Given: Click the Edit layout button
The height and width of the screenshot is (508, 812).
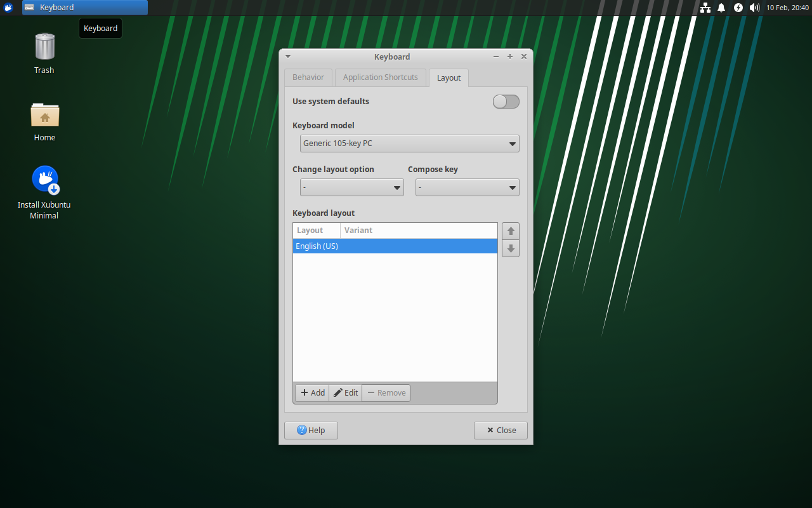Looking at the screenshot, I should 346,393.
